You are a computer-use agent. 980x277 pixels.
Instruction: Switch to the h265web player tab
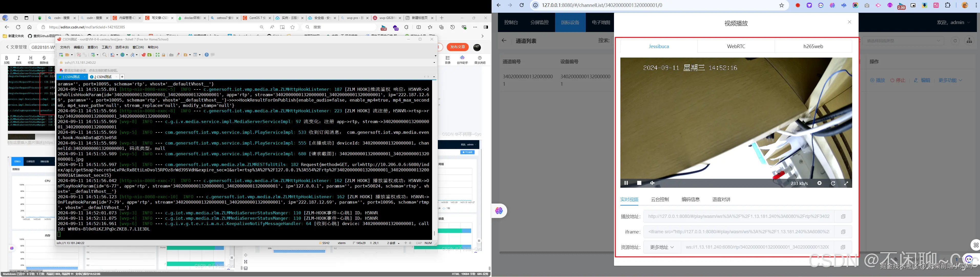coord(813,46)
